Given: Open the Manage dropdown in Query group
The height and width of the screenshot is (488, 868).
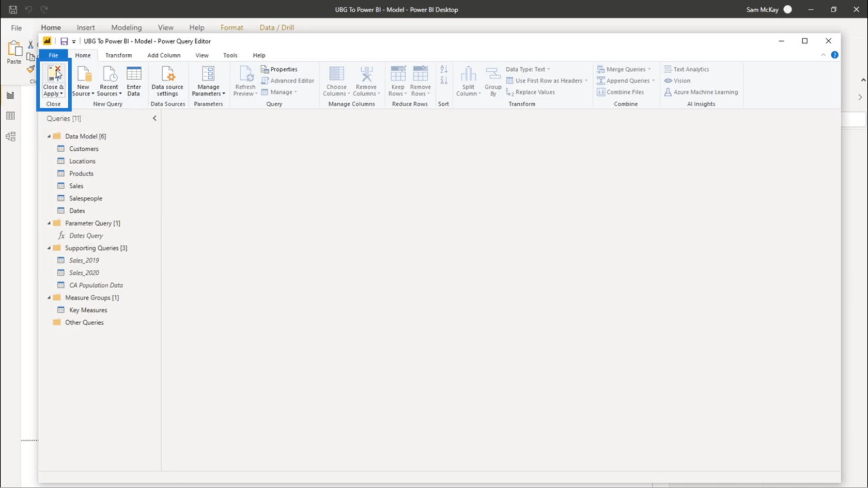Looking at the screenshot, I should (279, 92).
